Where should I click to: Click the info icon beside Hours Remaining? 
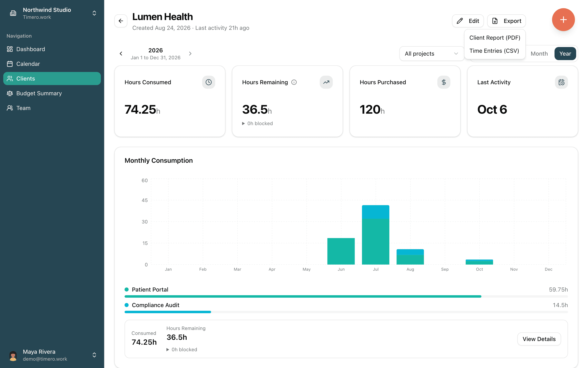(x=294, y=82)
